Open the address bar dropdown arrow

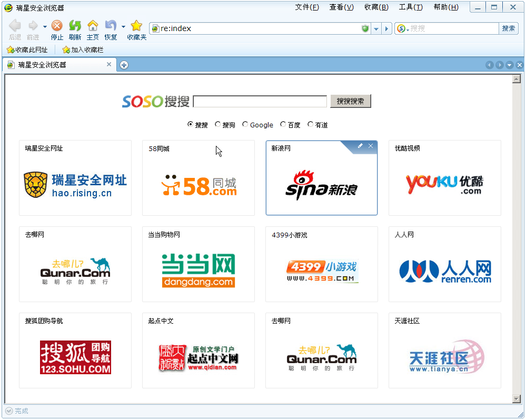(376, 29)
